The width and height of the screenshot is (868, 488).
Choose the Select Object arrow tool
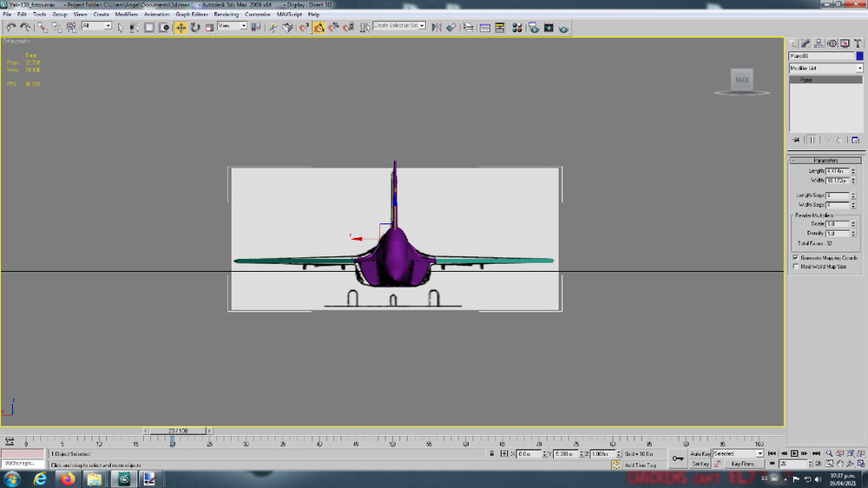pos(120,27)
